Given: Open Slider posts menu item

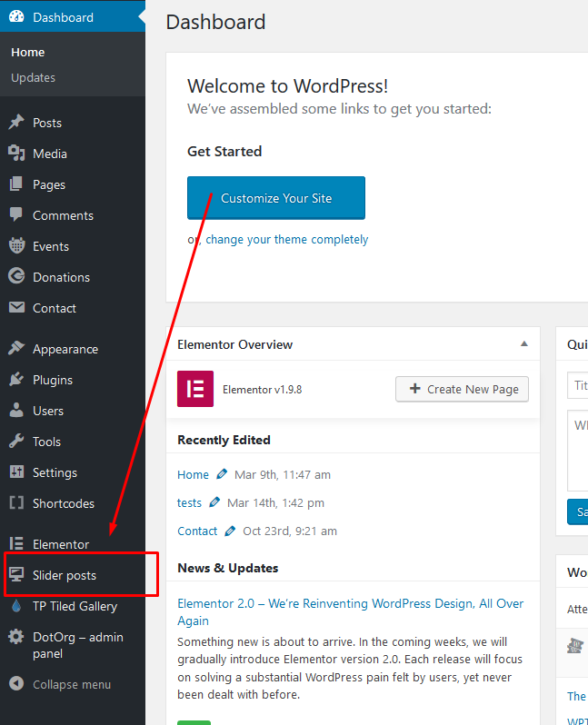Looking at the screenshot, I should tap(64, 575).
